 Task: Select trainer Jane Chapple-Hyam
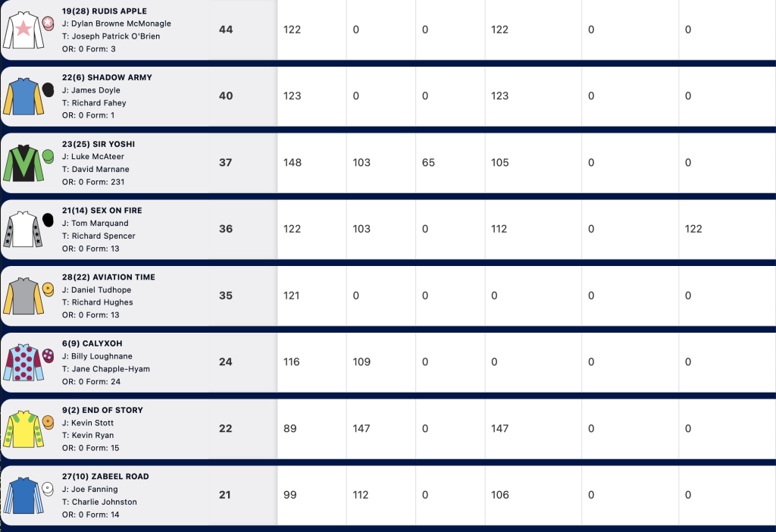(x=106, y=369)
